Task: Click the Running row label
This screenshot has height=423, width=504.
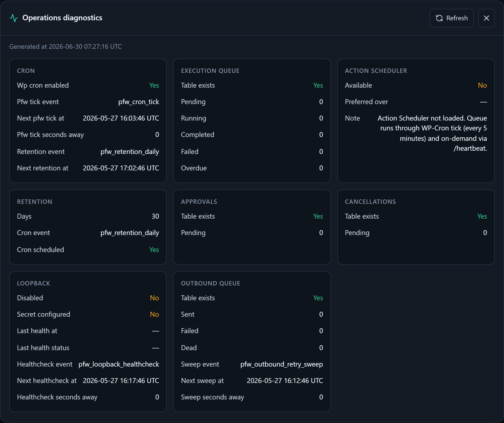Action: tap(193, 118)
